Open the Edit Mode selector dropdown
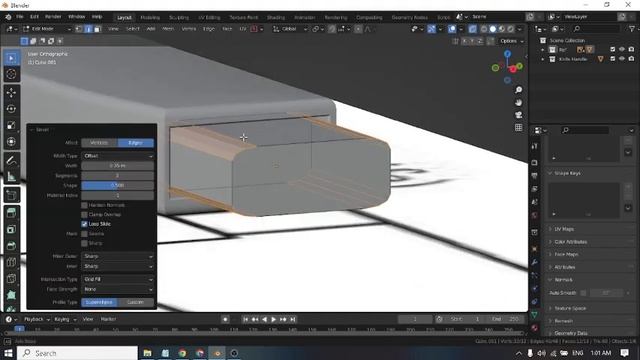 click(47, 29)
